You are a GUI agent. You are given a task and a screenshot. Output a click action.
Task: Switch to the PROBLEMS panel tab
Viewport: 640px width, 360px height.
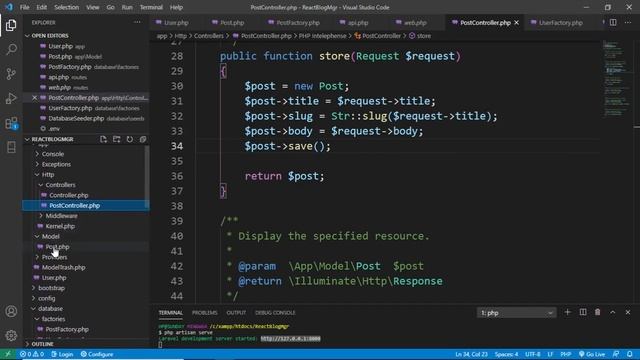204,313
